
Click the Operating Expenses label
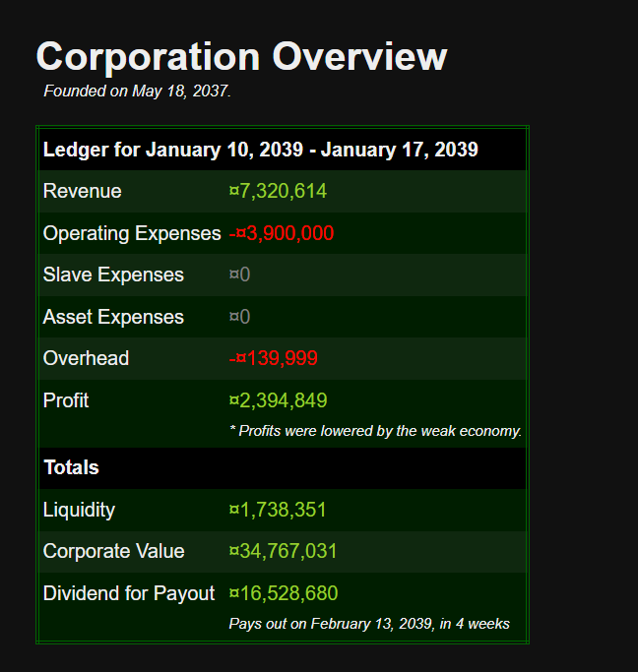coord(132,233)
